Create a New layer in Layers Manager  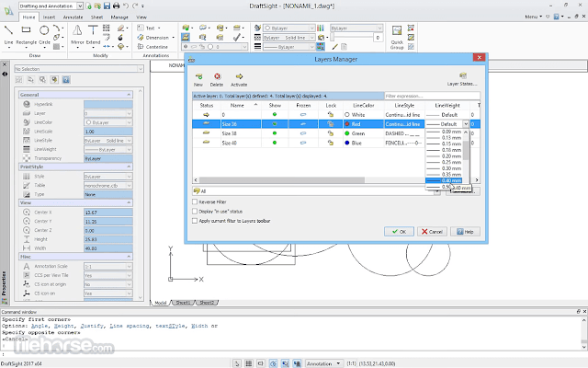tap(198, 80)
